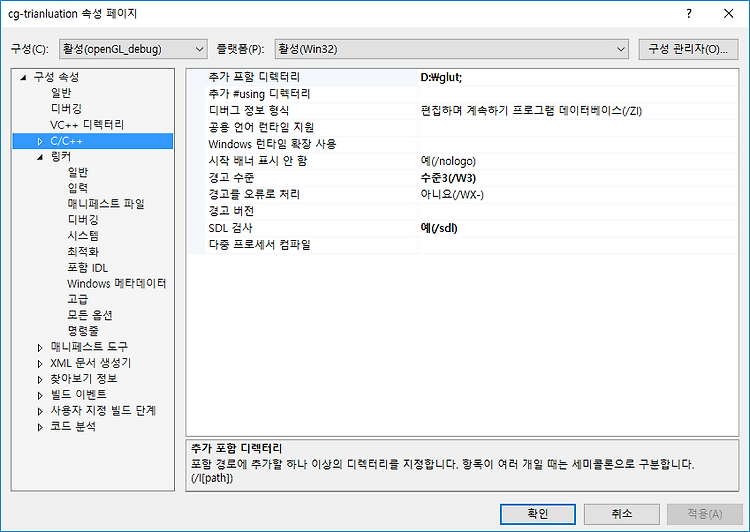The height and width of the screenshot is (532, 750).
Task: Click the 프로그램 데이터베이스(/ZI) value
Action: pyautogui.click(x=531, y=111)
